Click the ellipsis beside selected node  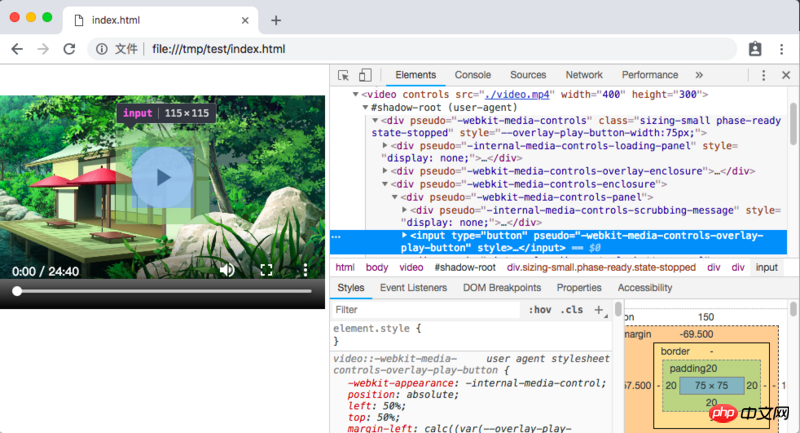(x=336, y=237)
